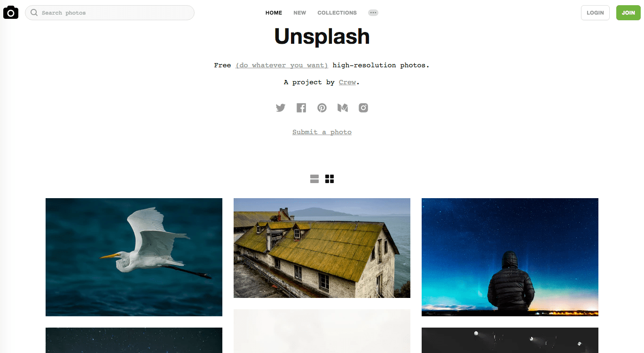Switch to single-column list view
Screen dimensions: 644x353
pos(314,179)
